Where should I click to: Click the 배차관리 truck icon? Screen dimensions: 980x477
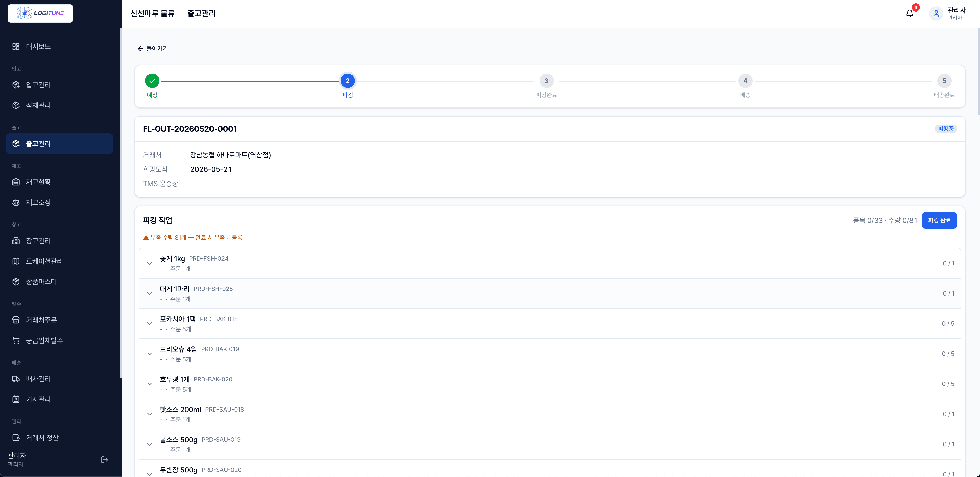(16, 379)
